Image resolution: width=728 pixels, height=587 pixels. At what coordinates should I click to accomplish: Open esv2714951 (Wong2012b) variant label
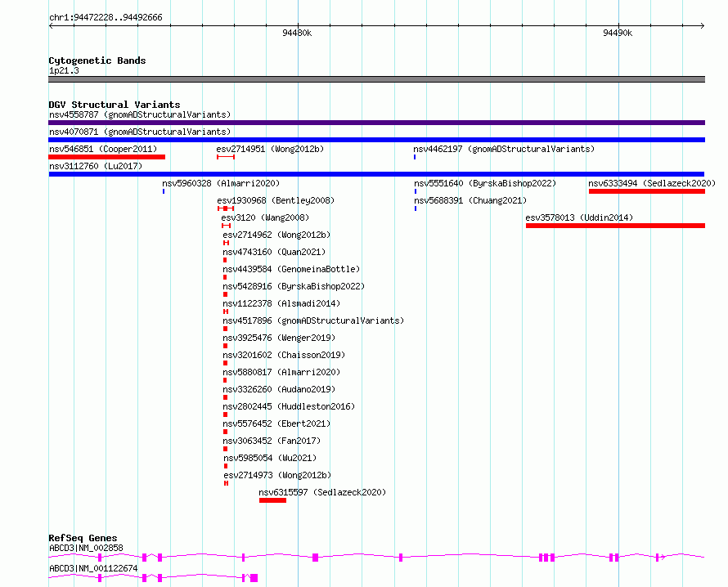tap(270, 149)
